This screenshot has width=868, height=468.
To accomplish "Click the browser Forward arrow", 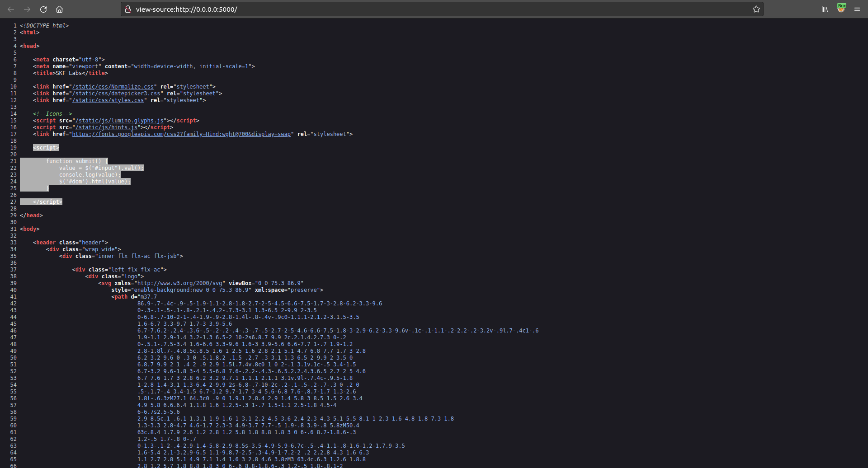I will (27, 9).
